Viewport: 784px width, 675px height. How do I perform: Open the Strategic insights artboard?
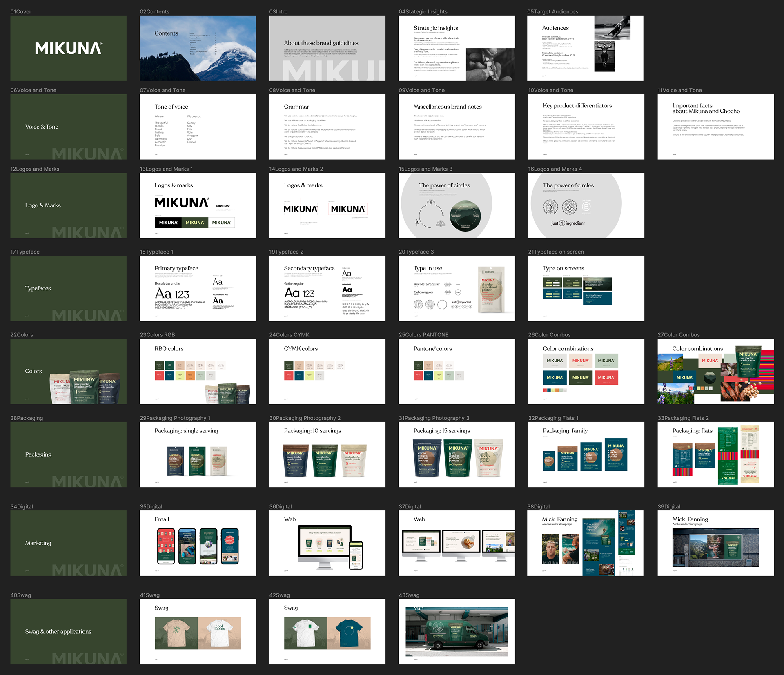coord(457,48)
